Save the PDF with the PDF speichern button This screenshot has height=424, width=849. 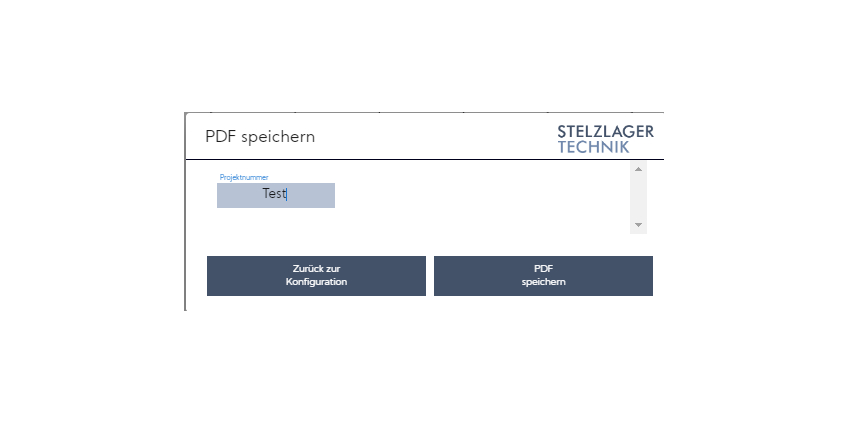tap(543, 276)
